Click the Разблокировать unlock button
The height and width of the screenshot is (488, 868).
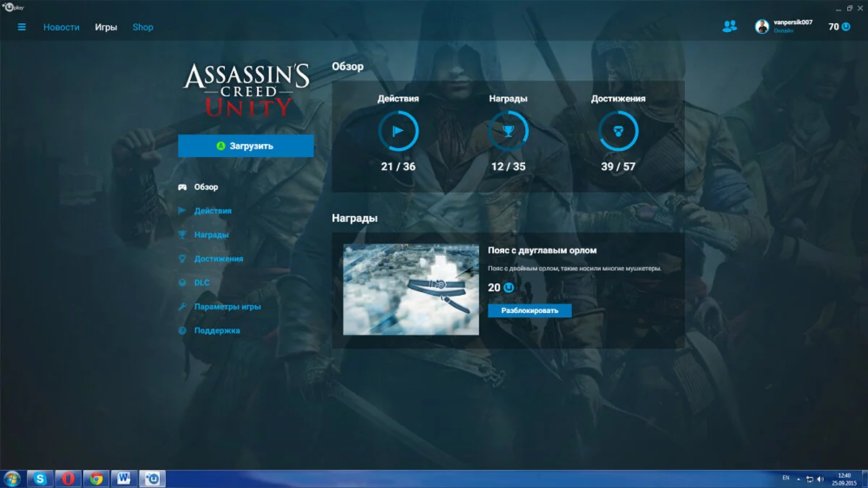529,310
